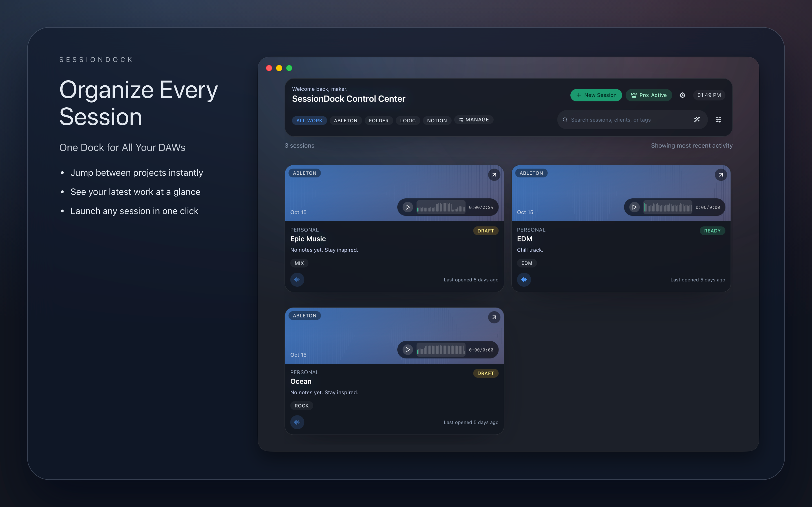812x507 pixels.
Task: Click the New Session button
Action: (596, 95)
